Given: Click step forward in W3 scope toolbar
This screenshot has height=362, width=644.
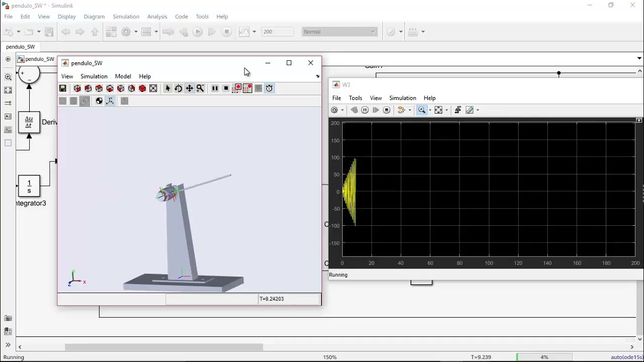Looking at the screenshot, I should [376, 110].
